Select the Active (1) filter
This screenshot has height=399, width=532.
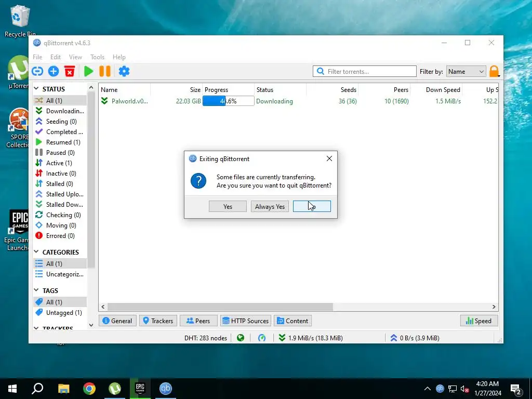click(x=60, y=163)
